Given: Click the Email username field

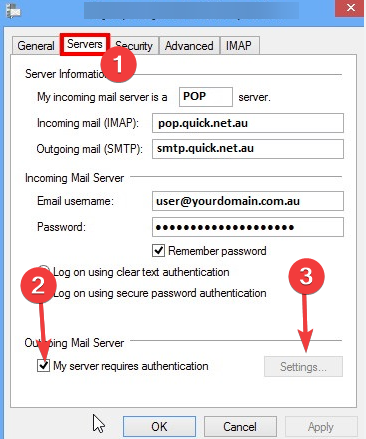Looking at the screenshot, I should click(248, 201).
